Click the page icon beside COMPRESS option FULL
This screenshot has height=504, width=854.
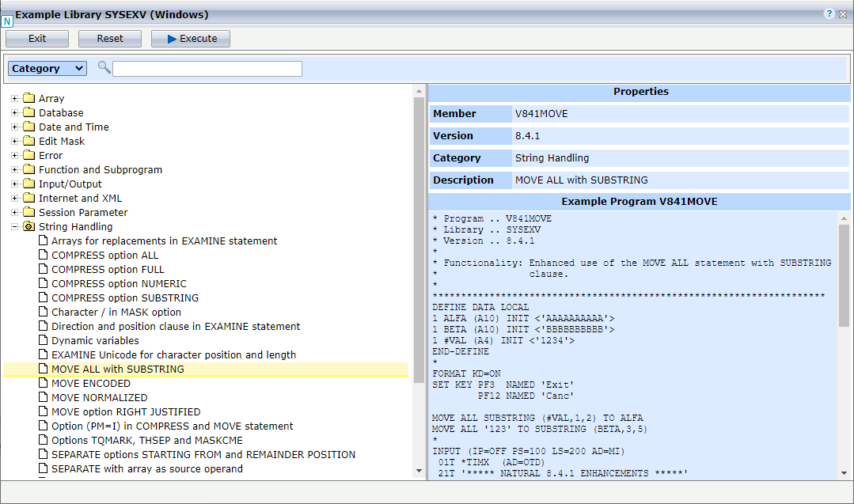click(43, 269)
